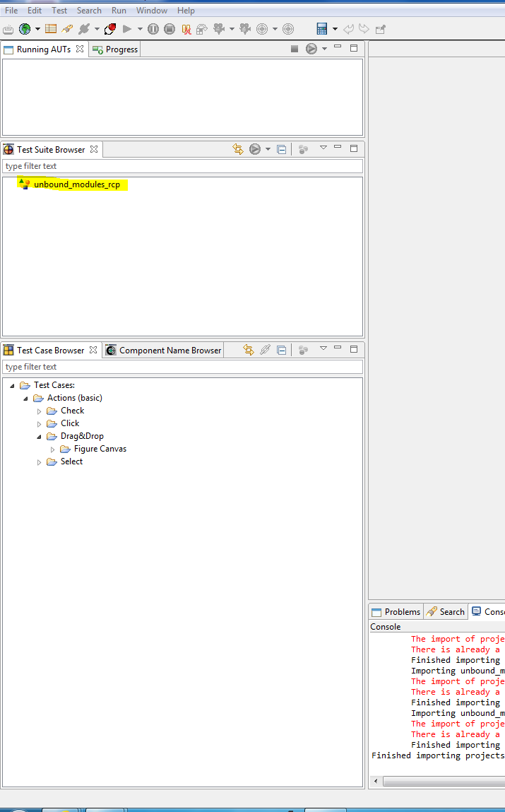Click link-with-editor arrows in Test Suite Browser
The width and height of the screenshot is (505, 812).
pyautogui.click(x=238, y=149)
